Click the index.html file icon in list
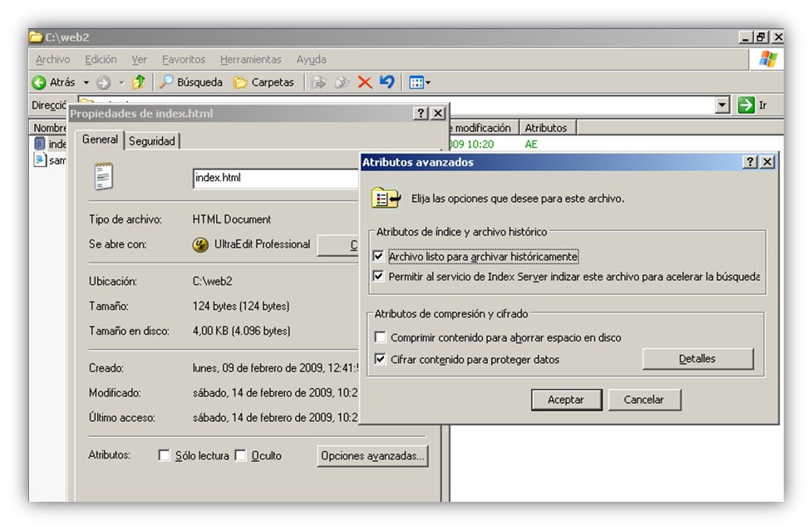Screen dimensions: 812x530 (40, 144)
